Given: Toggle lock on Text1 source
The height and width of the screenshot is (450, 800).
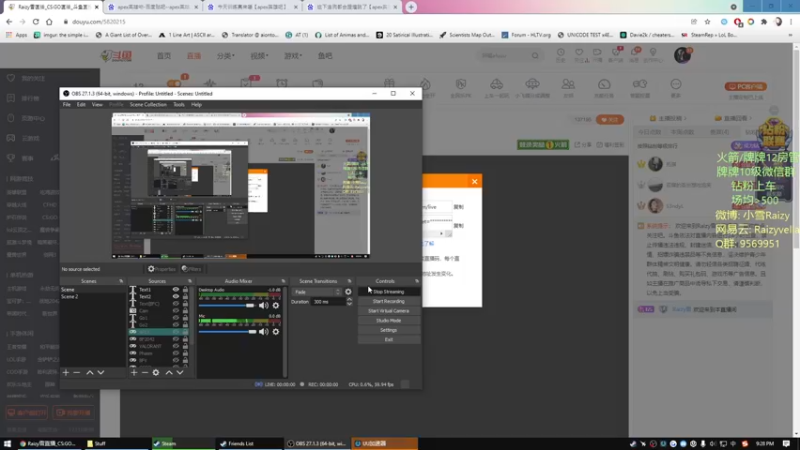Looking at the screenshot, I should [185, 290].
